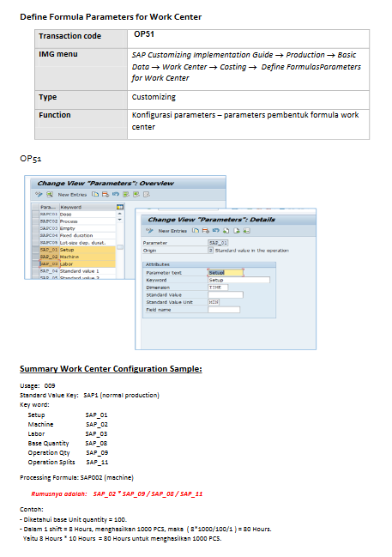The height and width of the screenshot is (557, 392).
Task: Select row selector for Lot-size dep. durat.
Action: (35, 243)
